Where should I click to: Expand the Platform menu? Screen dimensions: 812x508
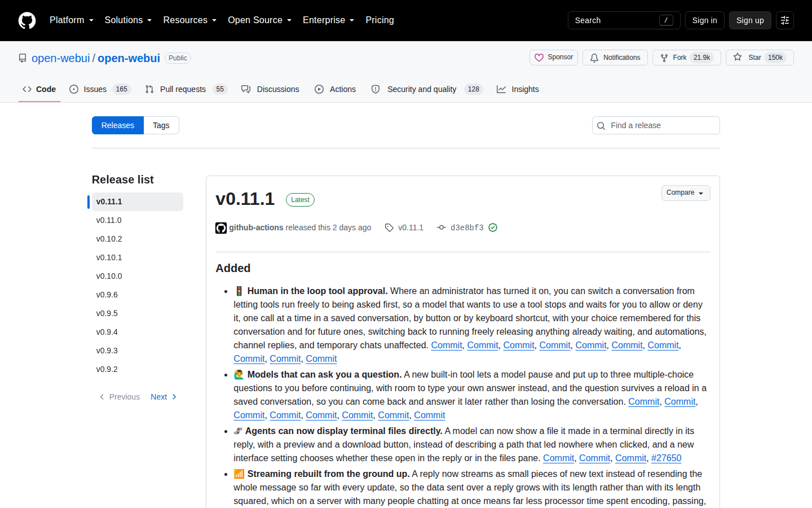72,20
